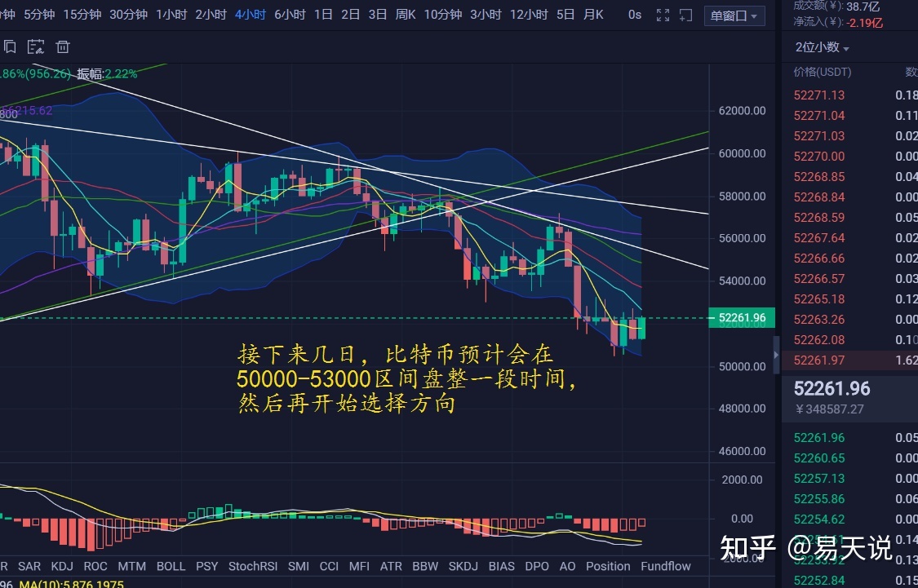Image resolution: width=918 pixels, height=588 pixels.
Task: Click sell order price 52267.64
Action: click(819, 238)
